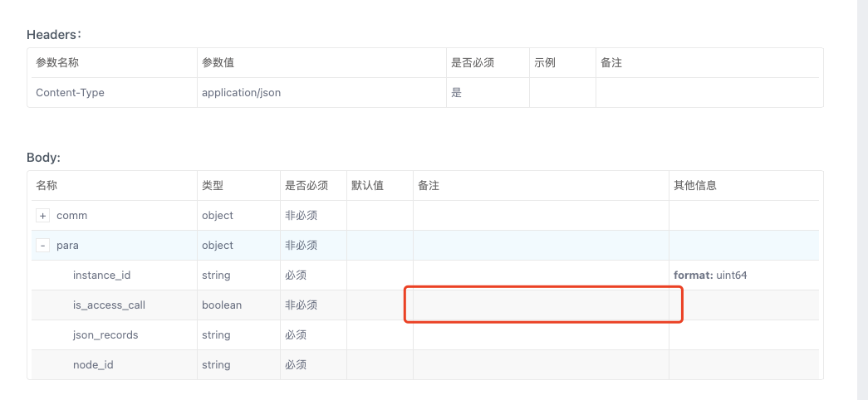Image resolution: width=868 pixels, height=400 pixels.
Task: Select the instance_id field name
Action: click(x=102, y=275)
